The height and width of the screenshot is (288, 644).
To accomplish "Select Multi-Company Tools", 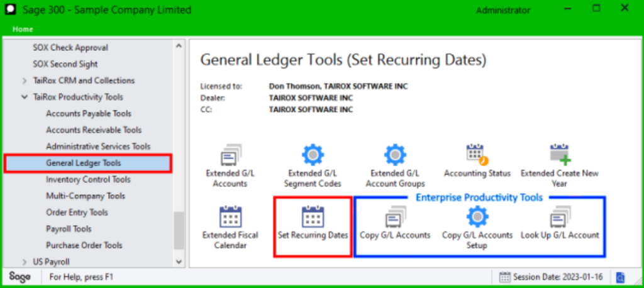I will 86,196.
